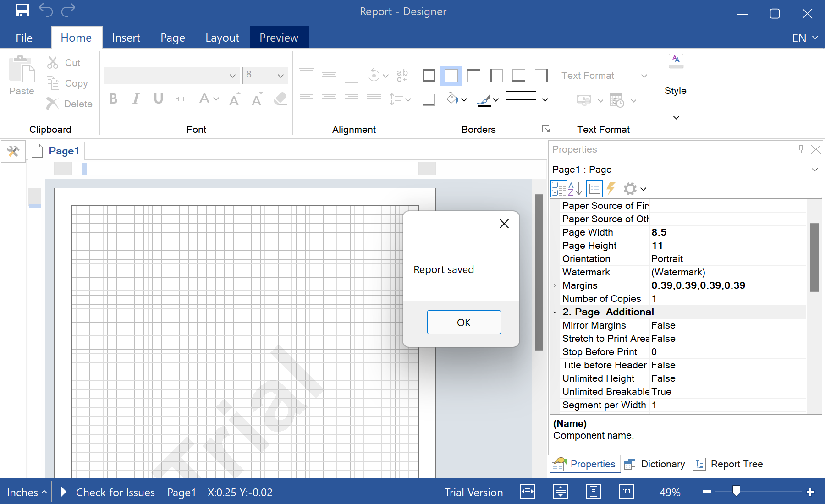Screen dimensions: 825x504
Task: Click the clear formatting eraser icon
Action: 280,99
